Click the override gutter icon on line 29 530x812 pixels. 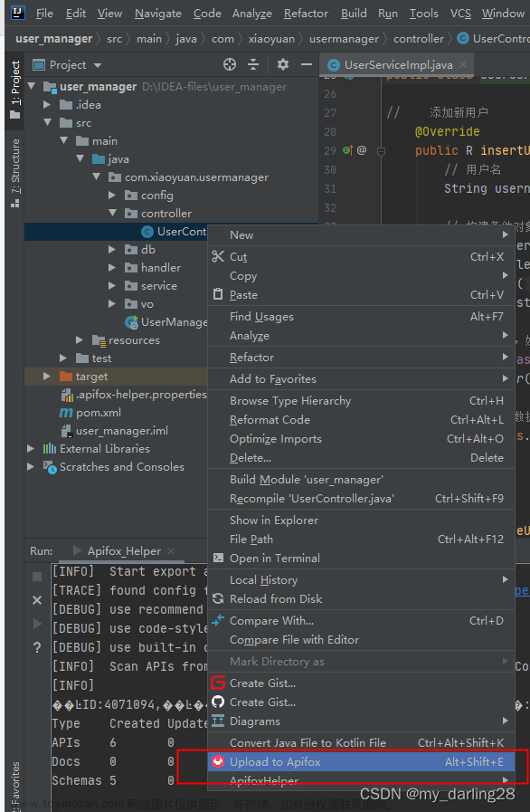click(348, 150)
